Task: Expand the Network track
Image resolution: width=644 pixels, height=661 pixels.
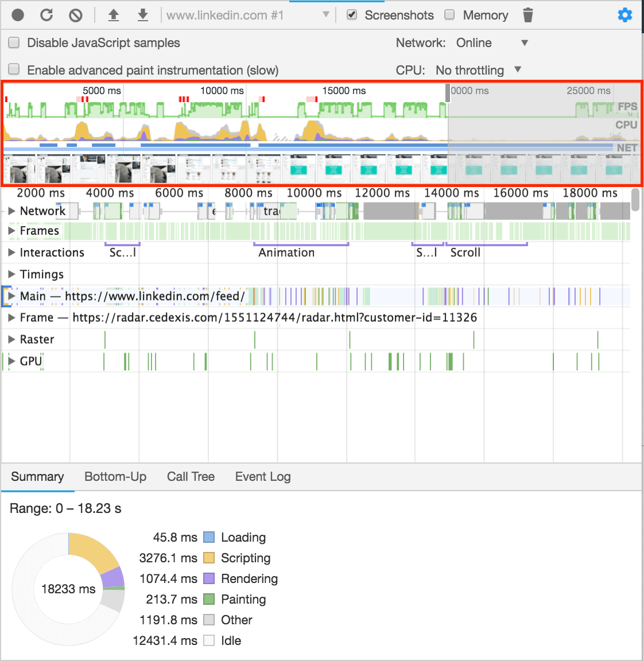Action: (11, 211)
